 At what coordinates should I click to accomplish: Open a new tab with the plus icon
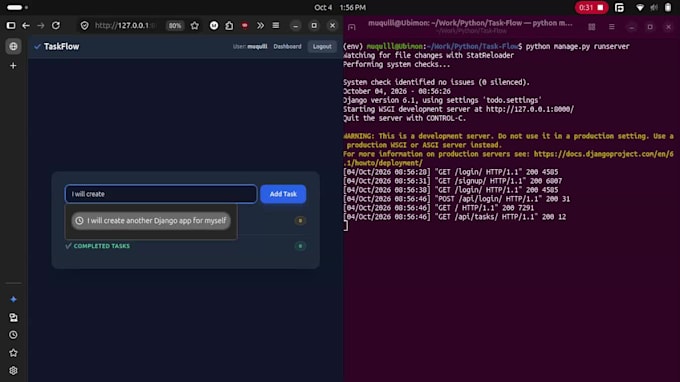coord(13,66)
